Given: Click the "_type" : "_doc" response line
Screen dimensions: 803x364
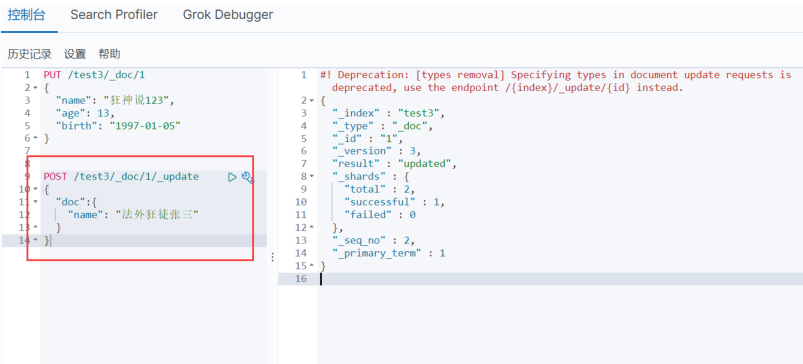Looking at the screenshot, I should click(383, 126).
